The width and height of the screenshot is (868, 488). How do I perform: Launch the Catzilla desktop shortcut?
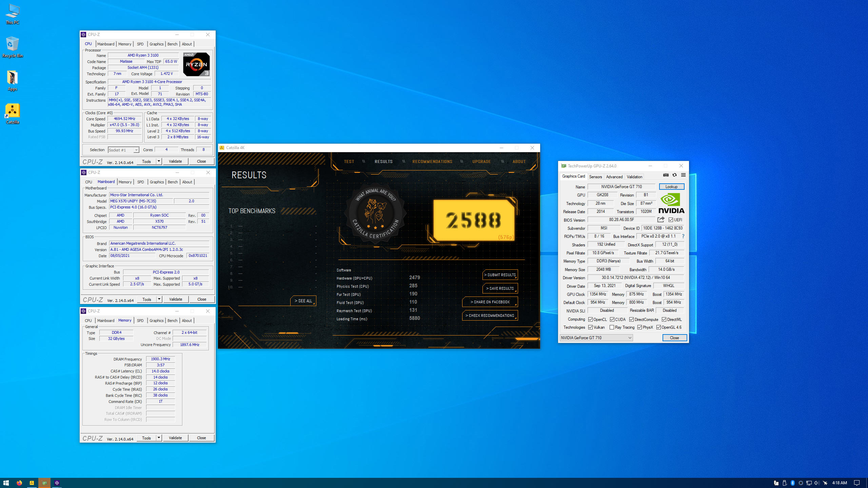[13, 114]
